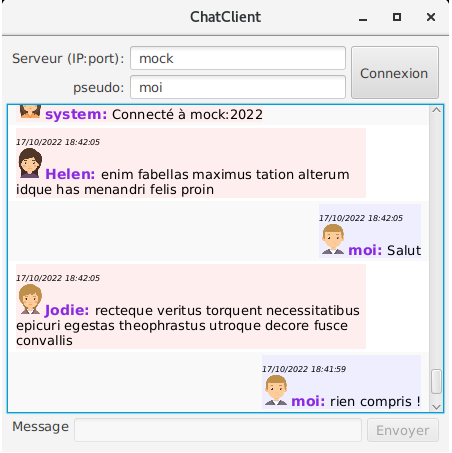Image resolution: width=452 pixels, height=453 pixels.
Task: Click the chat scrollbar thumb
Action: click(436, 382)
